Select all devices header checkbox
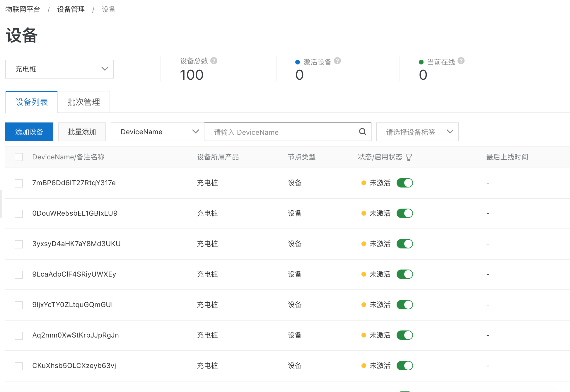The height and width of the screenshot is (392, 570). pyautogui.click(x=19, y=157)
